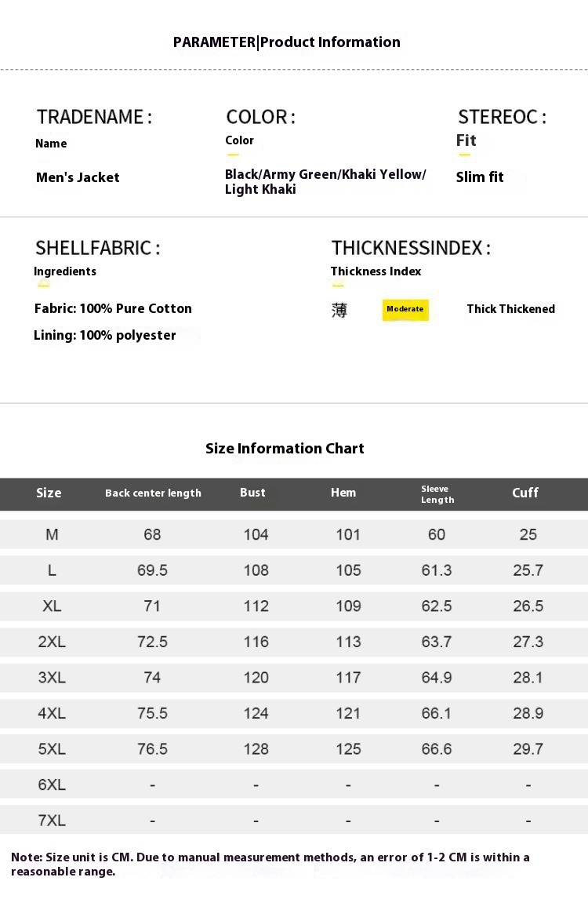588x910 pixels.
Task: Select the M size row label
Action: (x=52, y=534)
